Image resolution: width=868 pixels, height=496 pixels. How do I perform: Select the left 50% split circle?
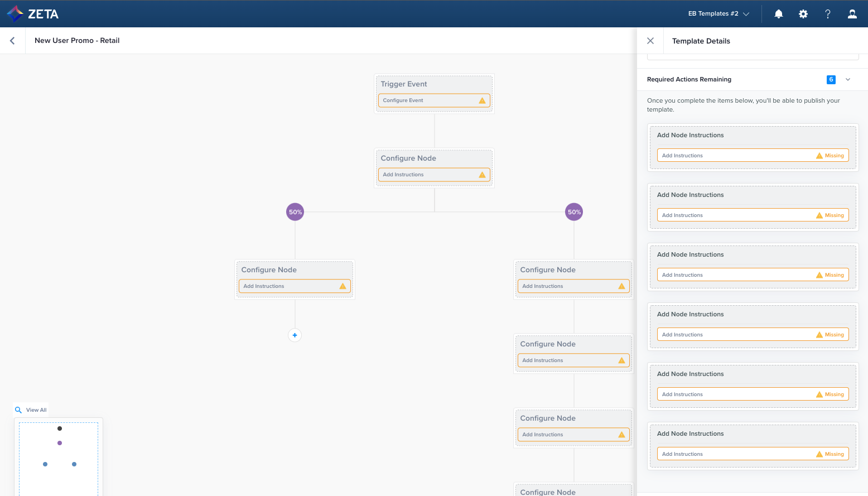coord(295,212)
